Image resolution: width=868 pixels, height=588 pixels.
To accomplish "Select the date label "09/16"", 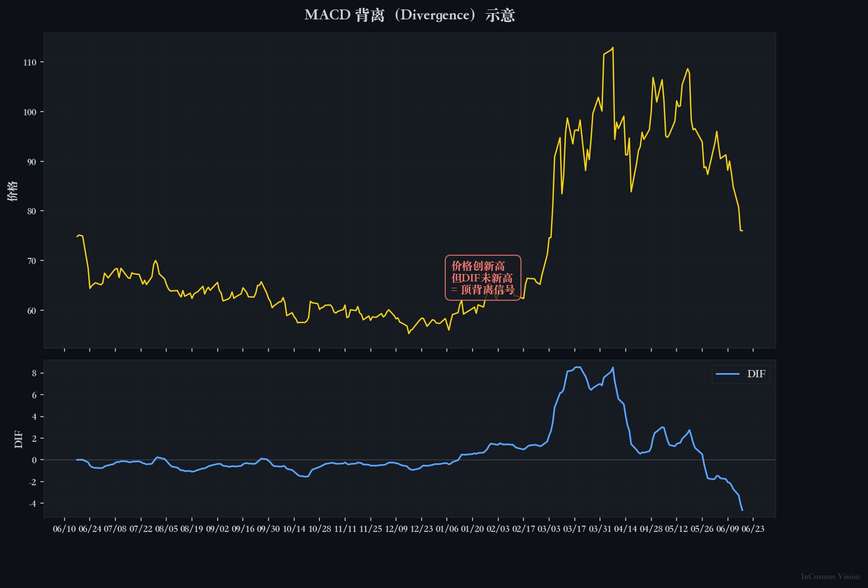I will 243,529.
